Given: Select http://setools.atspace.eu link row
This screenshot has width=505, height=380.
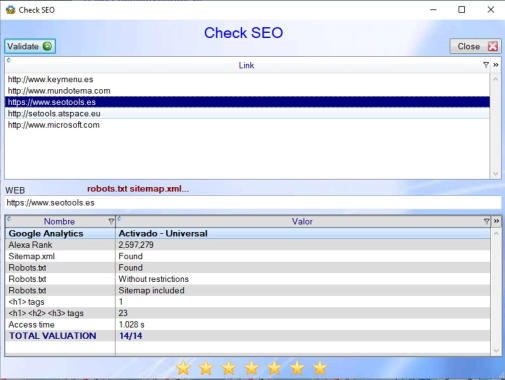Looking at the screenshot, I should [247, 113].
